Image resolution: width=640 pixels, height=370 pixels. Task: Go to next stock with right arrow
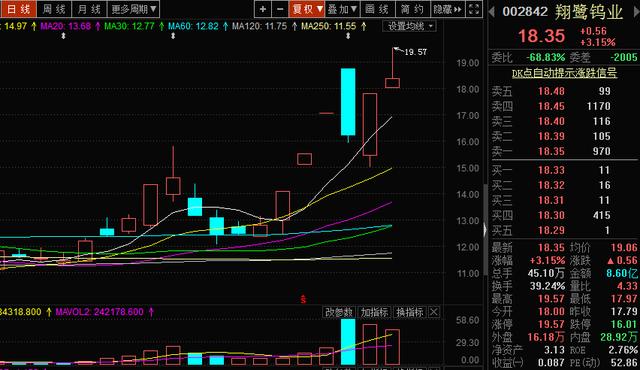[636, 12]
